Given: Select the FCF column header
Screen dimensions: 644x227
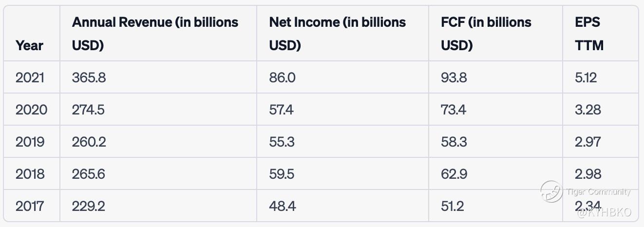Looking at the screenshot, I should pos(486,34).
